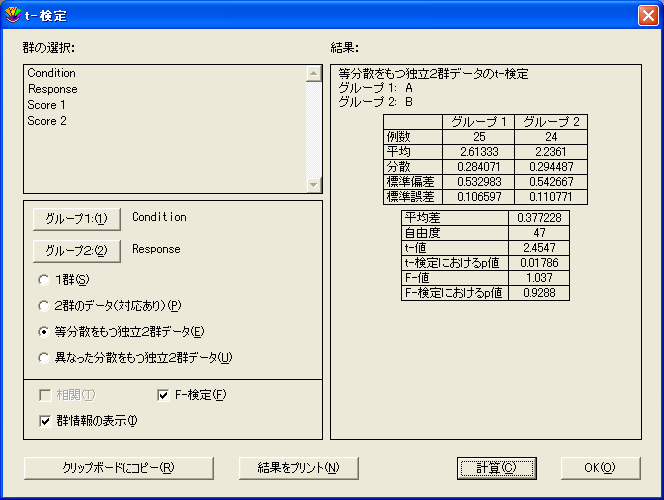
Task: Click the results title 等分散をもつ独立2群データのt-検定
Action: [x=433, y=74]
